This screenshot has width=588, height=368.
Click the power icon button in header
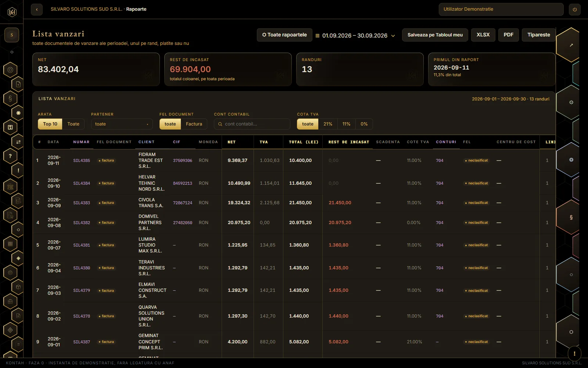(575, 10)
